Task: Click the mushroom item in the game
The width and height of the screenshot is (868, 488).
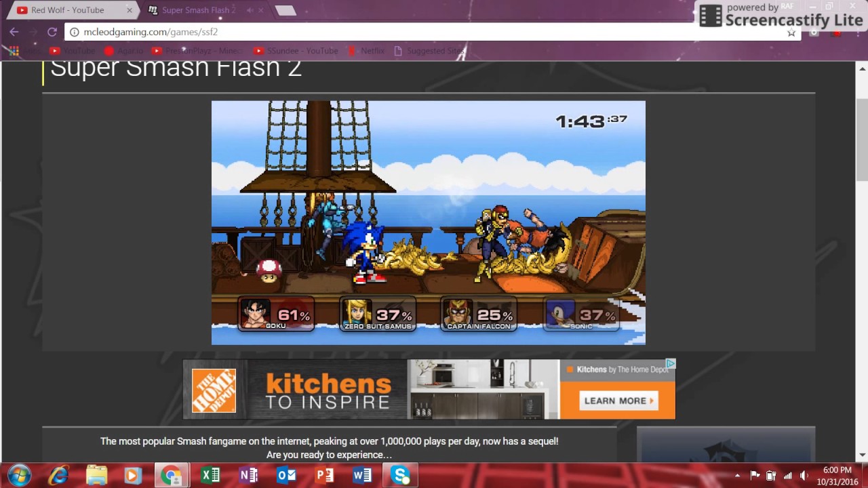Action: (x=269, y=270)
